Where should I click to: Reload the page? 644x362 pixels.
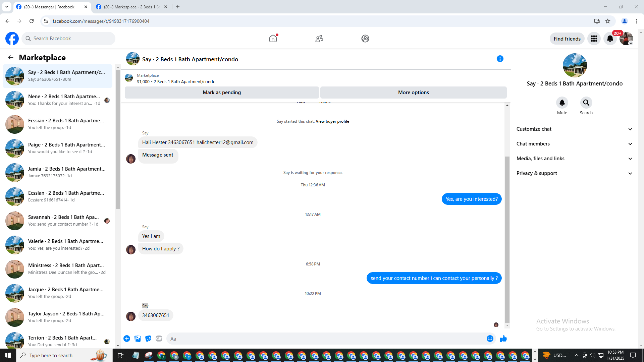[32, 21]
